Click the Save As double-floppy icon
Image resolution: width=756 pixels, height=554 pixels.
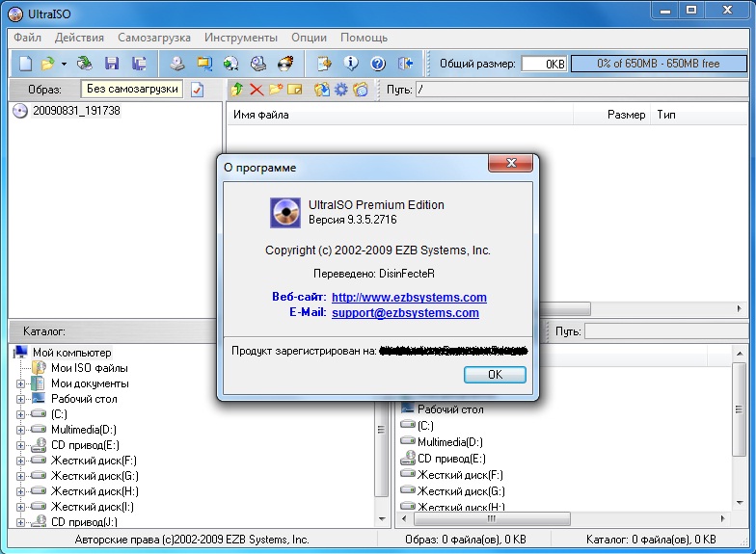[x=139, y=64]
